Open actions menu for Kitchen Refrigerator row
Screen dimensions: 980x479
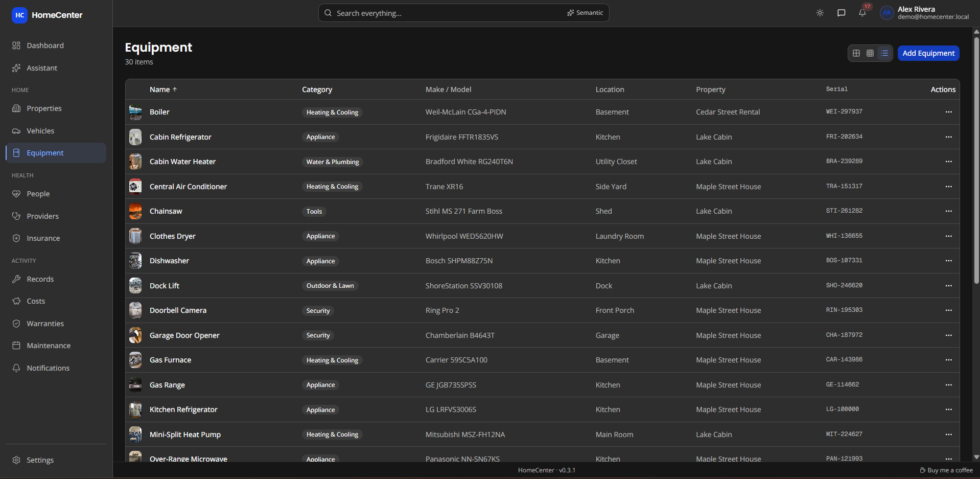(948, 409)
